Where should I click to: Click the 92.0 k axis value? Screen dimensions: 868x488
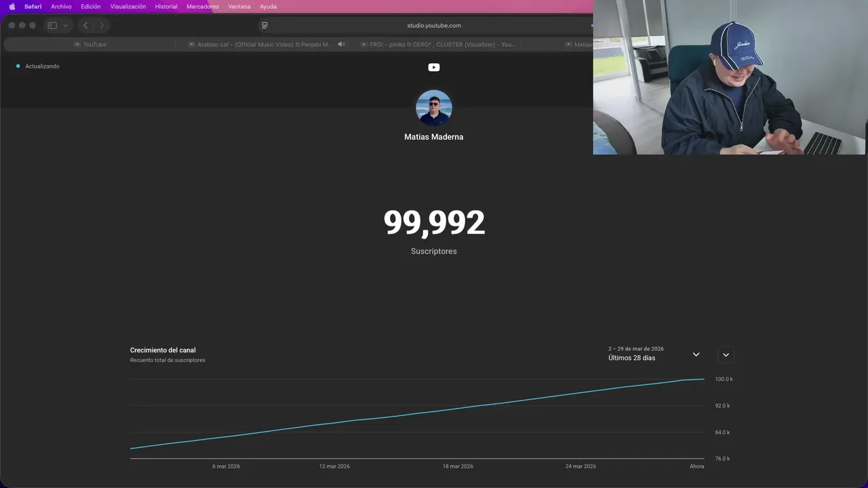point(722,406)
